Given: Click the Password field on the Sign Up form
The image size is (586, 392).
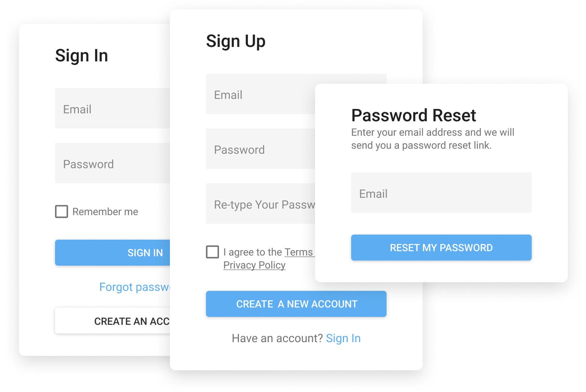Looking at the screenshot, I should [259, 149].
